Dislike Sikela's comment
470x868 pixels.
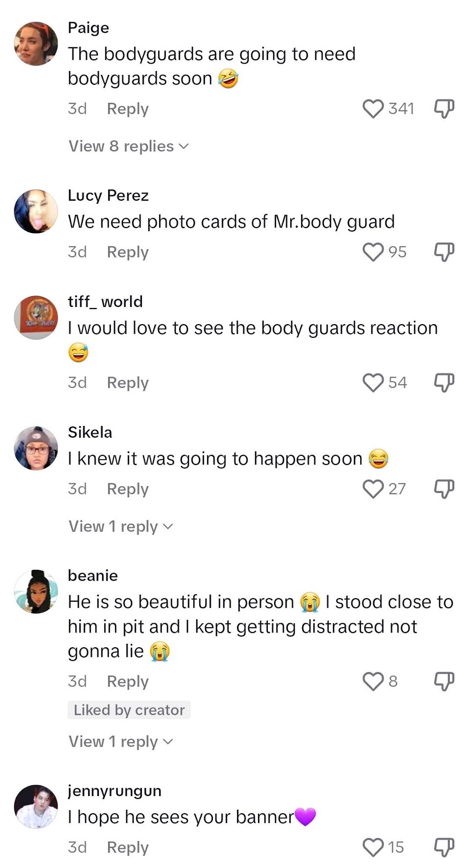[444, 489]
